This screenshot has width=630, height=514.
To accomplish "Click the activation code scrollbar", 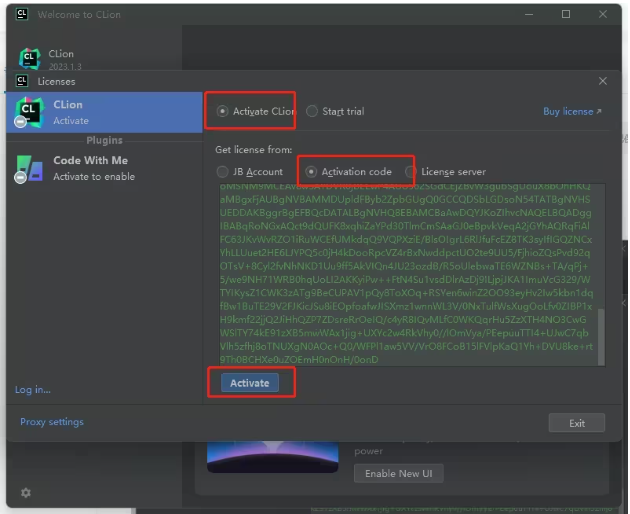I will click(x=601, y=337).
